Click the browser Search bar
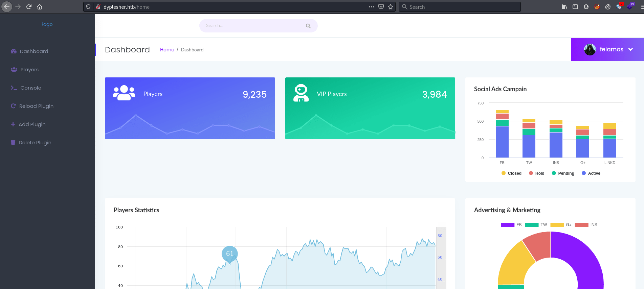Viewport: 644px width, 289px height. [x=460, y=7]
